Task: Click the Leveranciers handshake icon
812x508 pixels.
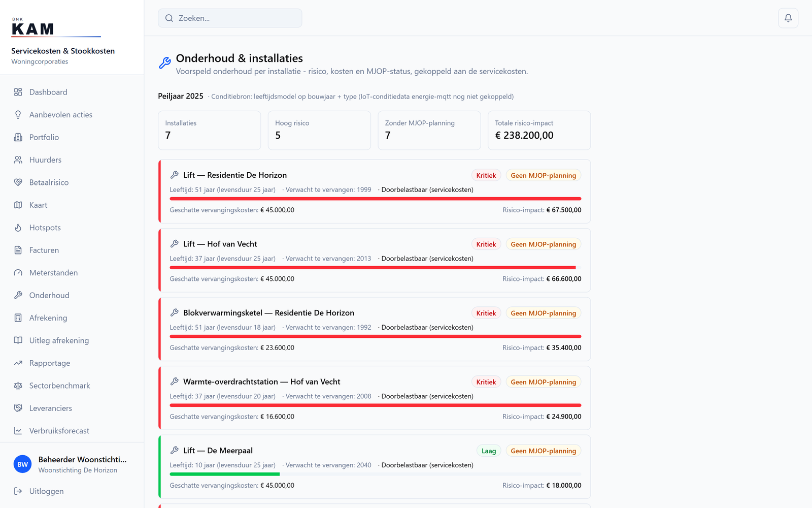Action: click(18, 408)
